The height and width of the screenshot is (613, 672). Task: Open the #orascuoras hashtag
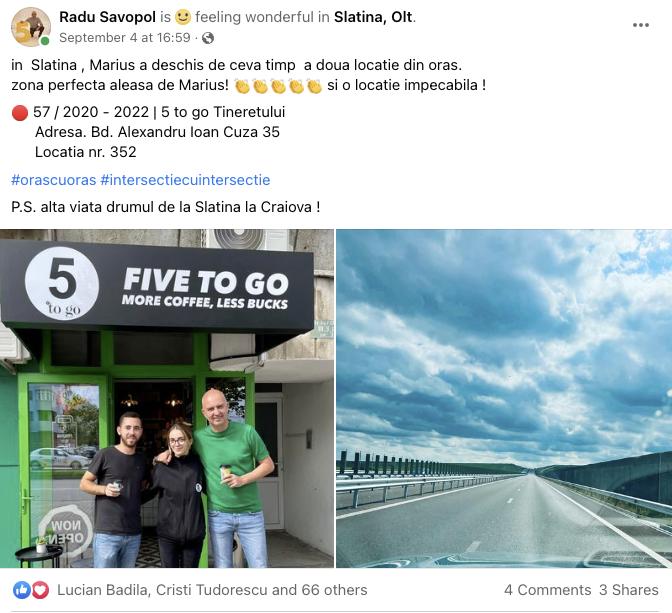point(54,180)
